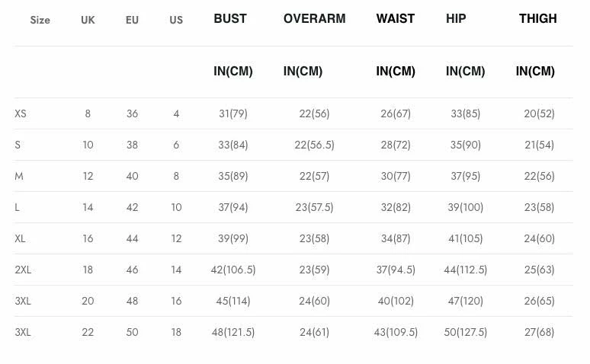Image resolution: width=590 pixels, height=364 pixels.
Task: Select thigh measurement 27(68)
Action: 539,333
